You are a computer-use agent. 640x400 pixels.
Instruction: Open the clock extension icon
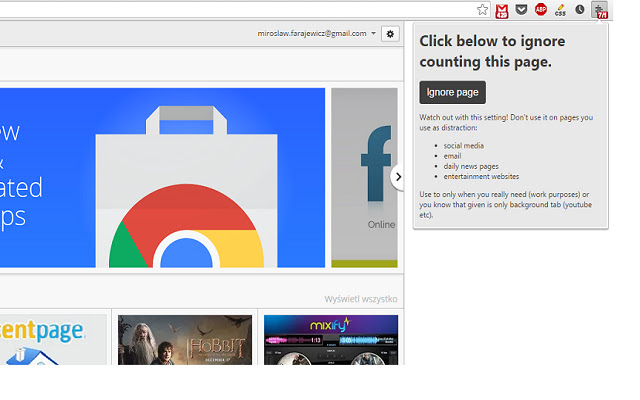tap(580, 9)
